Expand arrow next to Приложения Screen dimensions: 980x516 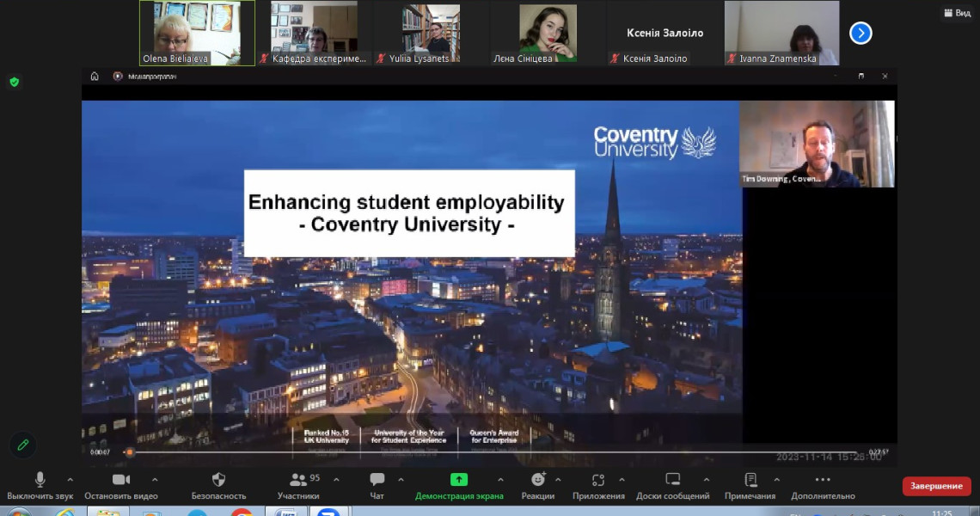622,480
